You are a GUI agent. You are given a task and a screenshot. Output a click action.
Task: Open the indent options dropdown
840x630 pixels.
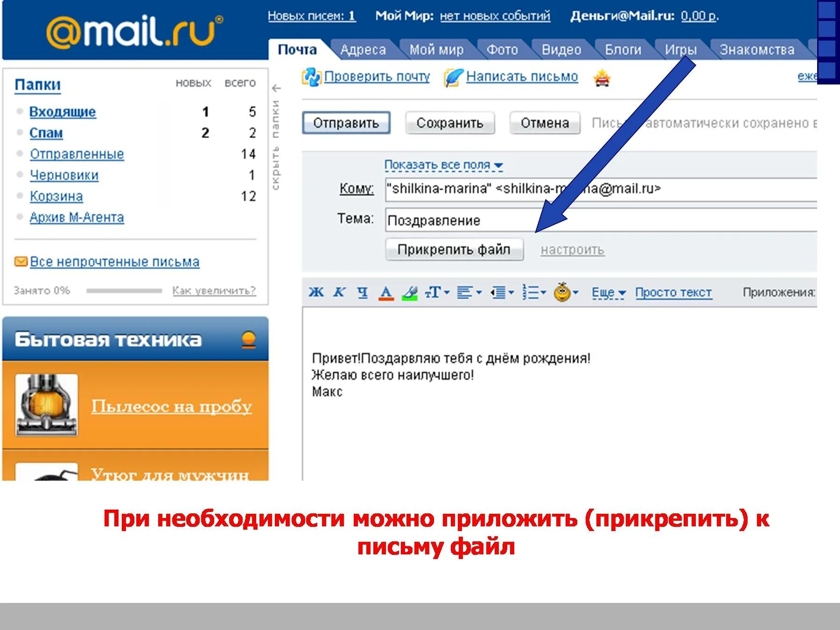pyautogui.click(x=502, y=293)
